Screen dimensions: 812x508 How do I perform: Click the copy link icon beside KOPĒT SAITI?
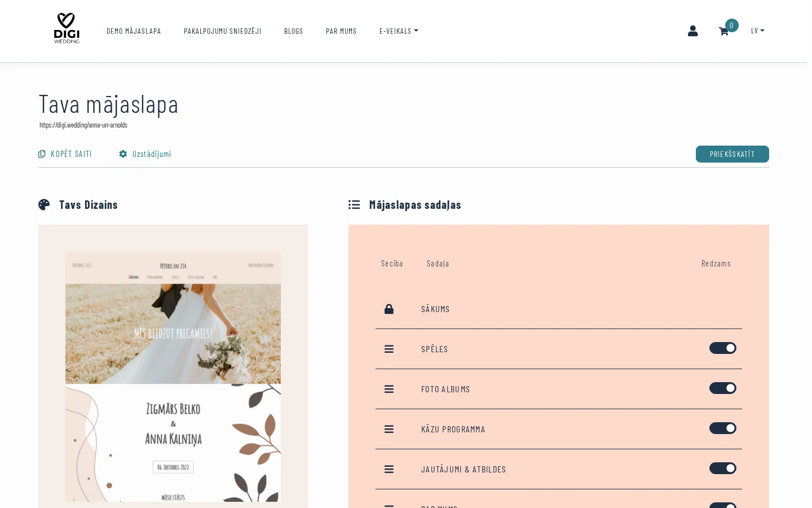pos(42,154)
